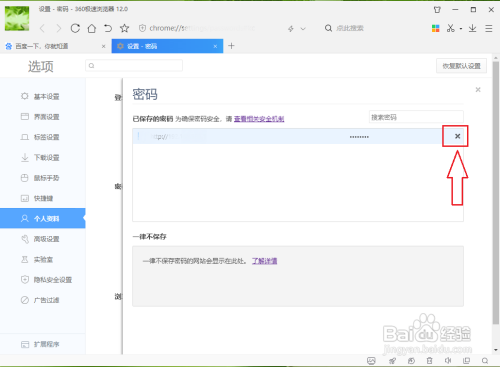
Task: Open 快捷键 in the sidebar
Action: [43, 198]
